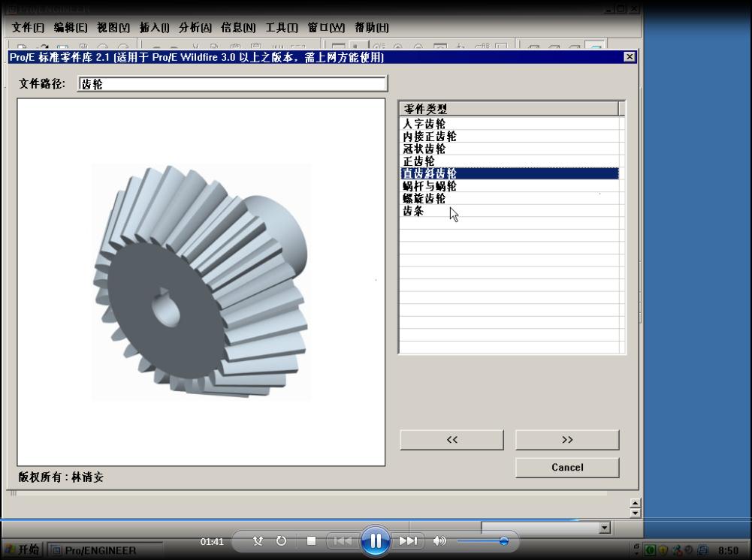Turn on repeat in the media player

[281, 540]
